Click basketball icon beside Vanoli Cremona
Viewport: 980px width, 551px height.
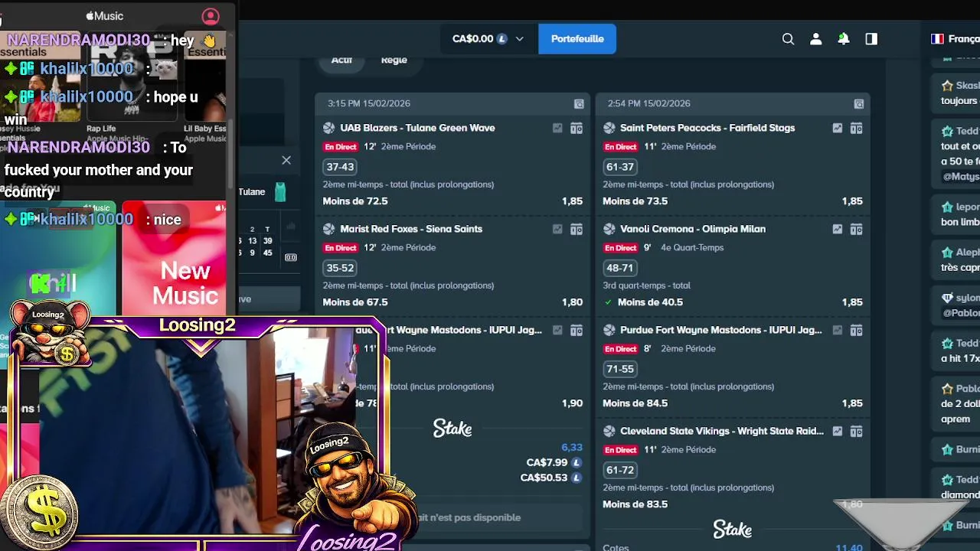click(x=609, y=229)
